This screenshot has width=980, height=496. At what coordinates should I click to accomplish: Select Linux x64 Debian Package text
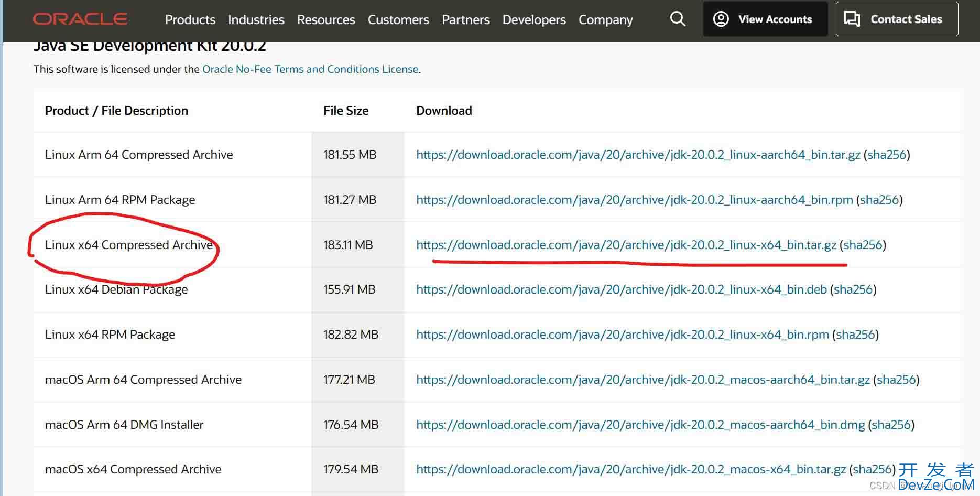tap(116, 289)
